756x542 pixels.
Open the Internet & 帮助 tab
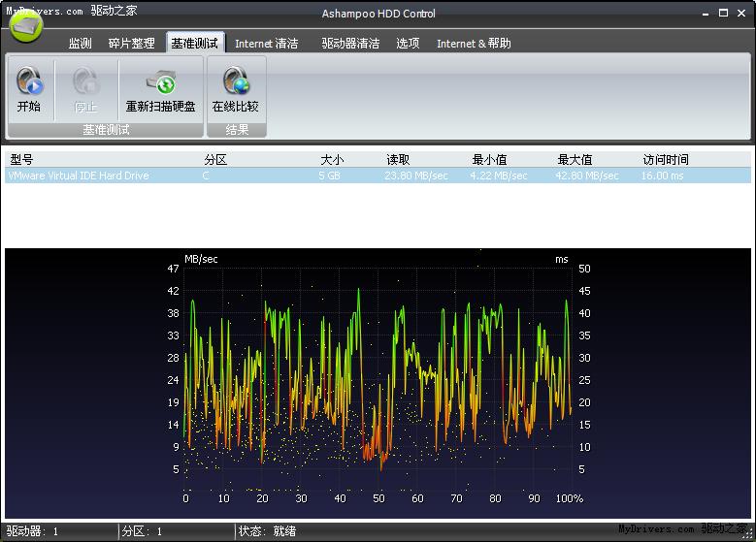pos(474,44)
